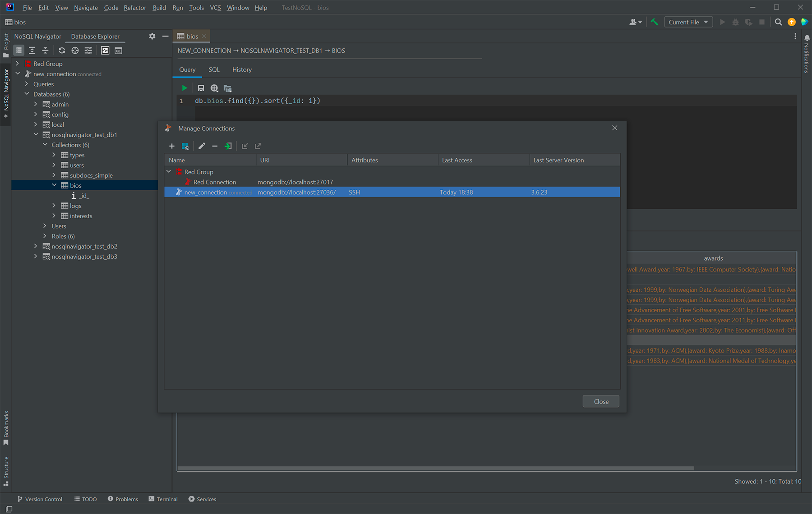Toggle the activity monitor chart button
812x514 pixels.
point(105,50)
